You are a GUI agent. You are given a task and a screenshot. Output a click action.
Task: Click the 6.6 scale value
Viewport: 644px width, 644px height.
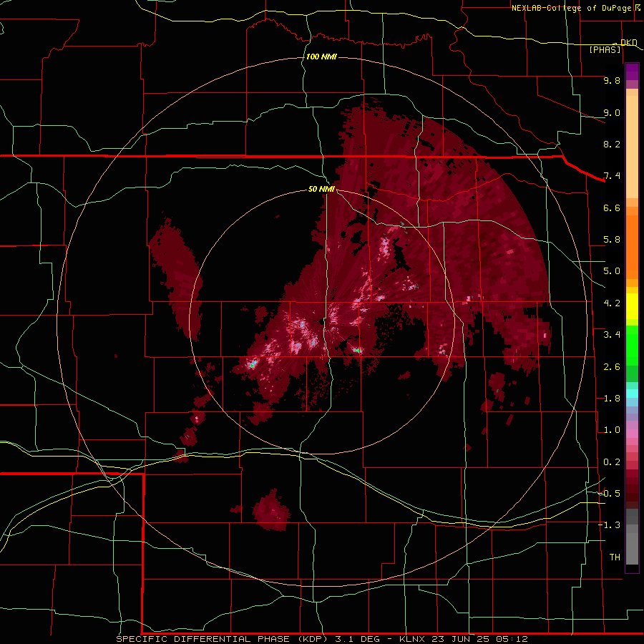click(612, 208)
